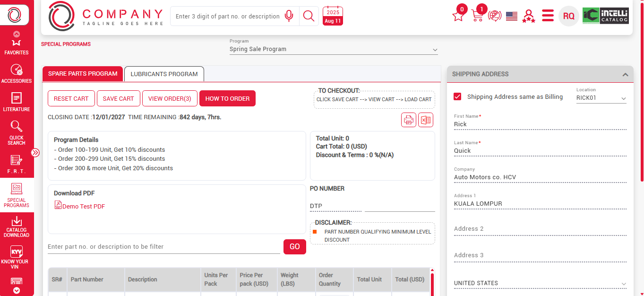This screenshot has width=644, height=296.
Task: Click the PDF icon beside Demo Test PDF
Action: click(x=58, y=205)
